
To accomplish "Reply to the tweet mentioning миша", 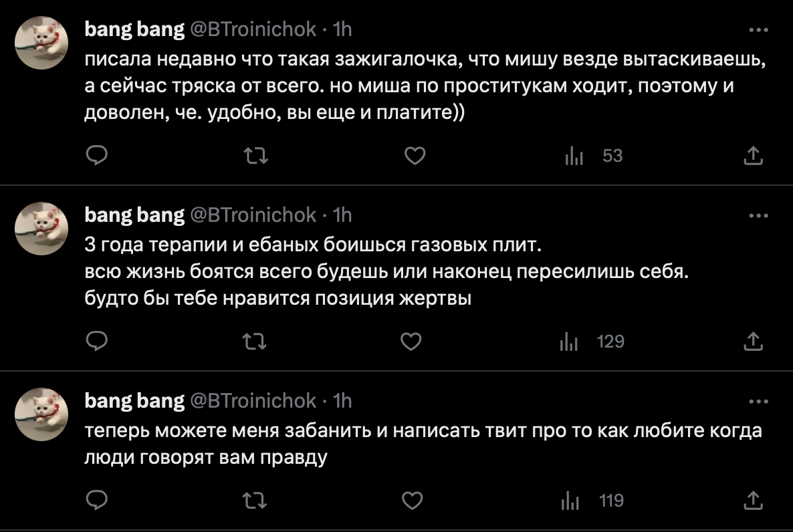I will click(x=98, y=156).
